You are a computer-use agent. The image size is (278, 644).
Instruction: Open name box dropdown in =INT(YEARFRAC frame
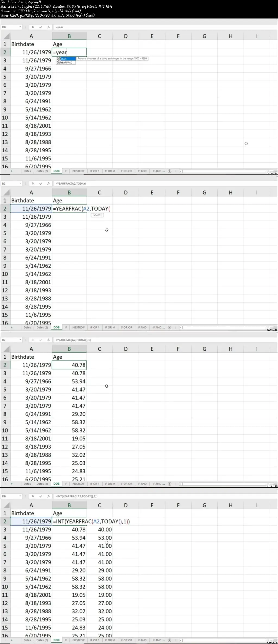[20, 496]
